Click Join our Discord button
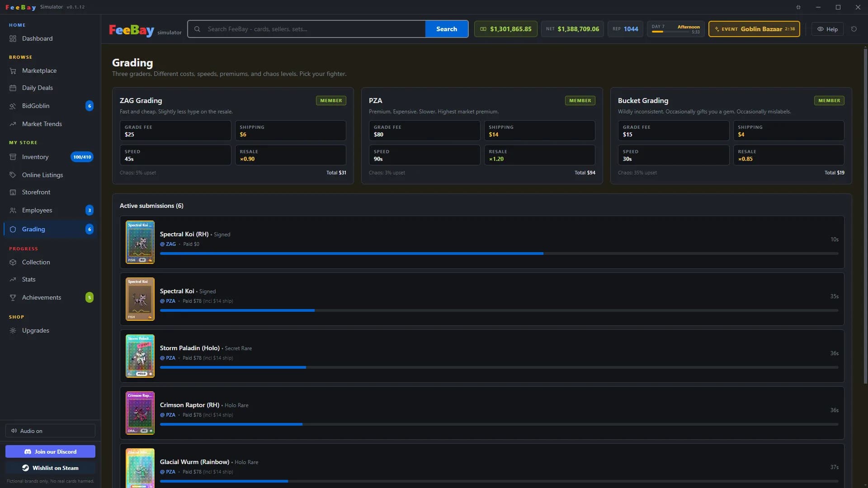Image resolution: width=868 pixels, height=488 pixels. 50,452
